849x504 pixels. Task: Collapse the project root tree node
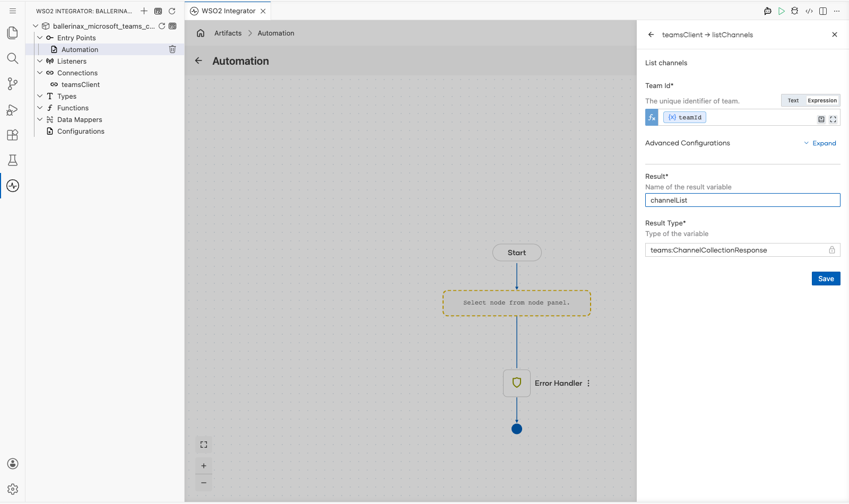pyautogui.click(x=36, y=25)
